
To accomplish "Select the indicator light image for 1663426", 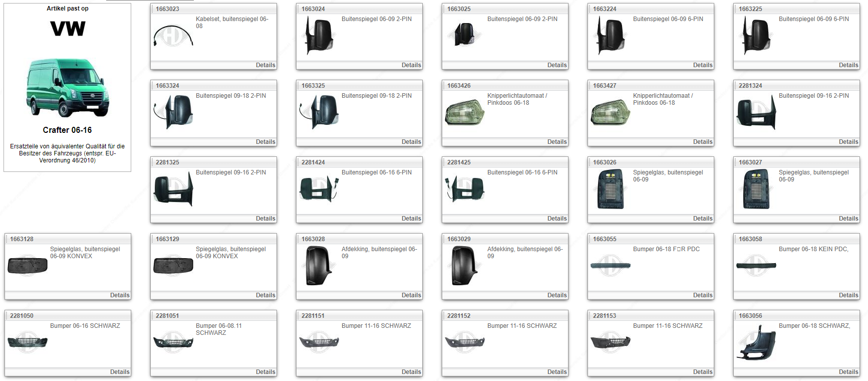I will [464, 113].
